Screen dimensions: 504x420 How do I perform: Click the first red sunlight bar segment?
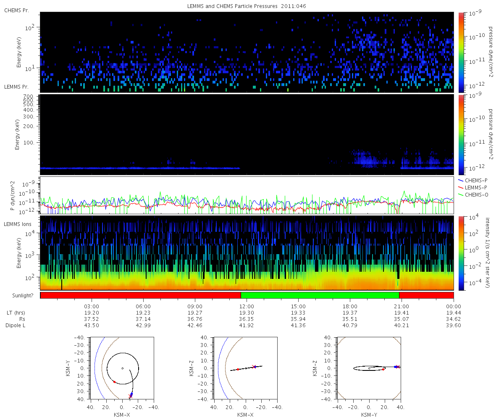(x=141, y=295)
